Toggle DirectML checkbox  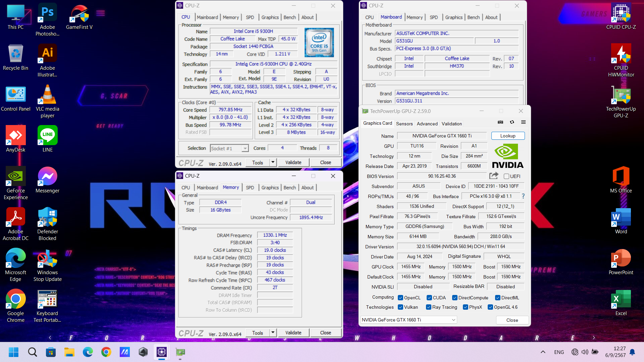498,298
